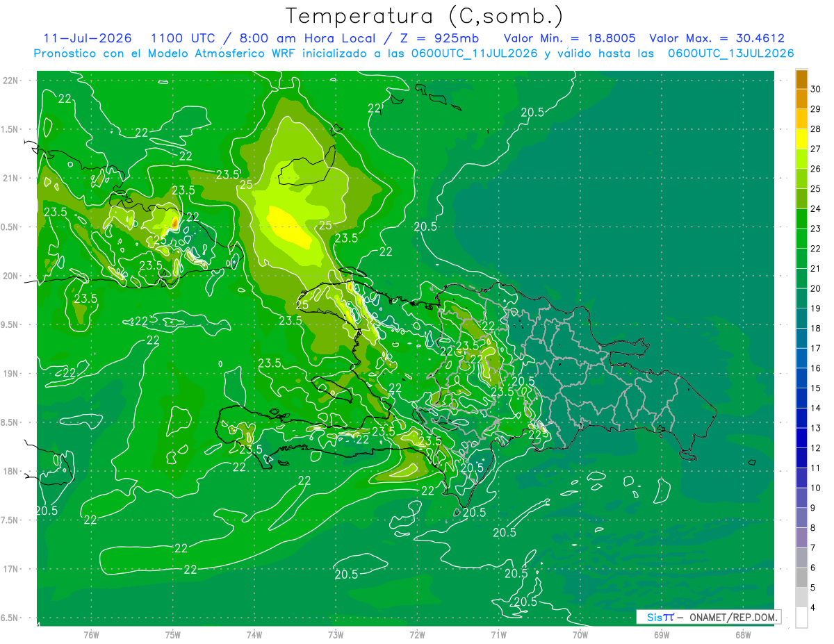834x644 pixels.
Task: Click the '70W' longitude axis label
Action: [x=580, y=634]
